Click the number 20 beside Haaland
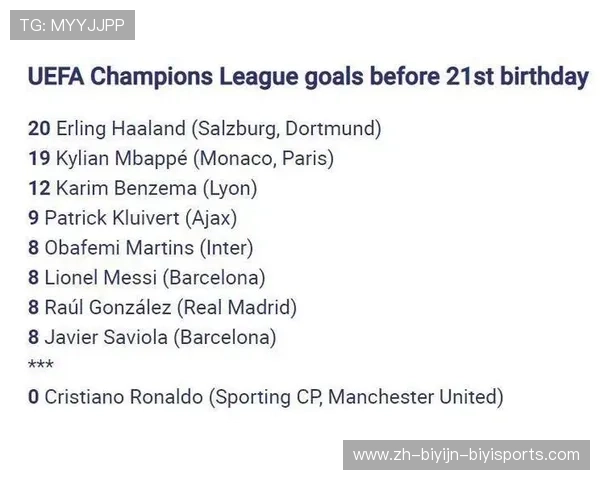This screenshot has width=600, height=480. [x=39, y=128]
